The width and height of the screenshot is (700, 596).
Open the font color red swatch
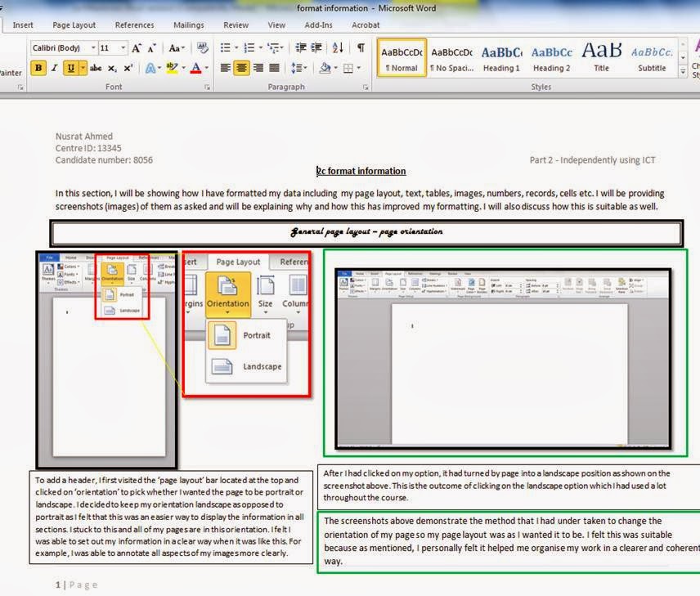point(196,69)
